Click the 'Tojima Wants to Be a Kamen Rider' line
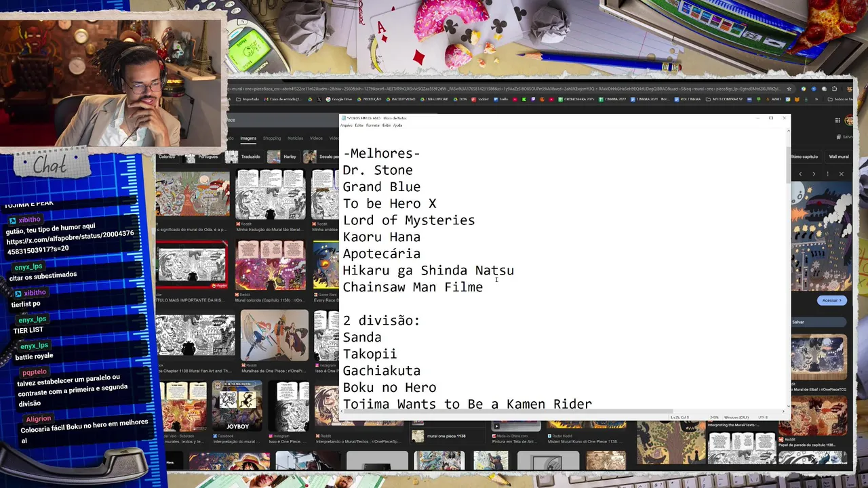This screenshot has height=488, width=868. pos(467,404)
